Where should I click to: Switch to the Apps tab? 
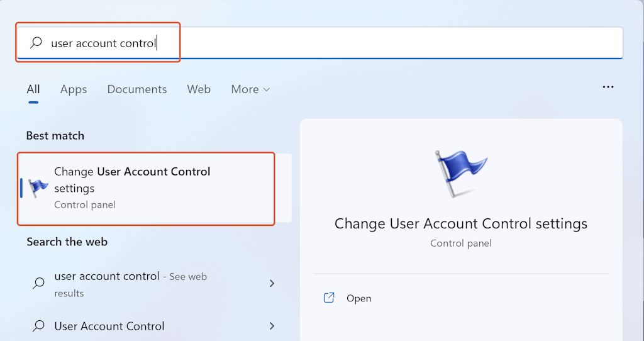(x=74, y=89)
